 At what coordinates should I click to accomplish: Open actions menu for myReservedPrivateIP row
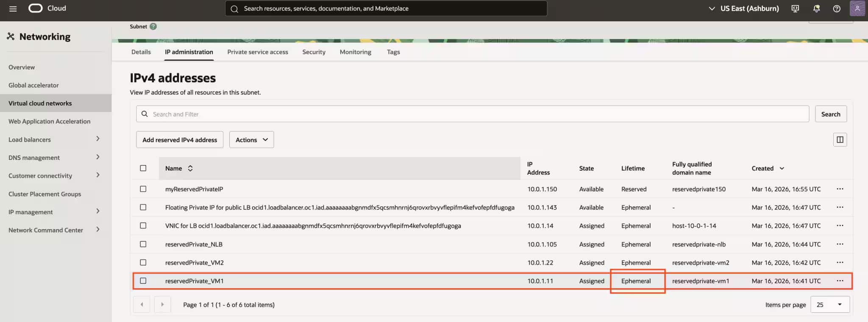click(840, 189)
